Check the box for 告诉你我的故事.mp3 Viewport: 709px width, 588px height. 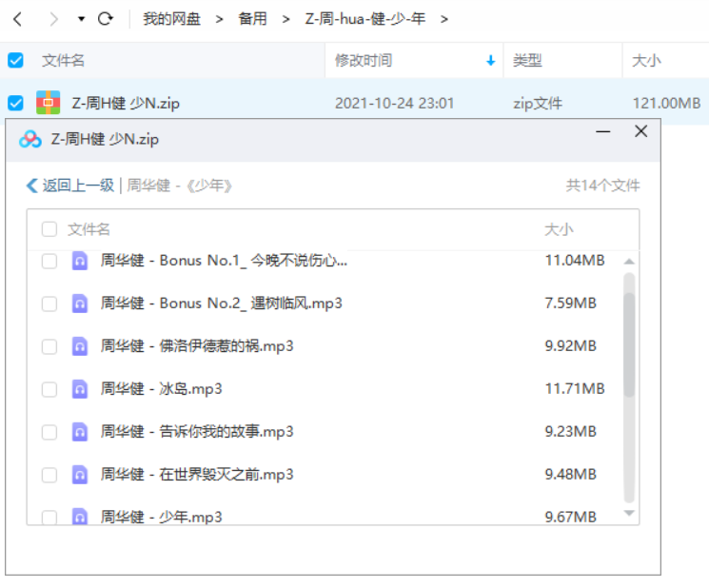49,432
